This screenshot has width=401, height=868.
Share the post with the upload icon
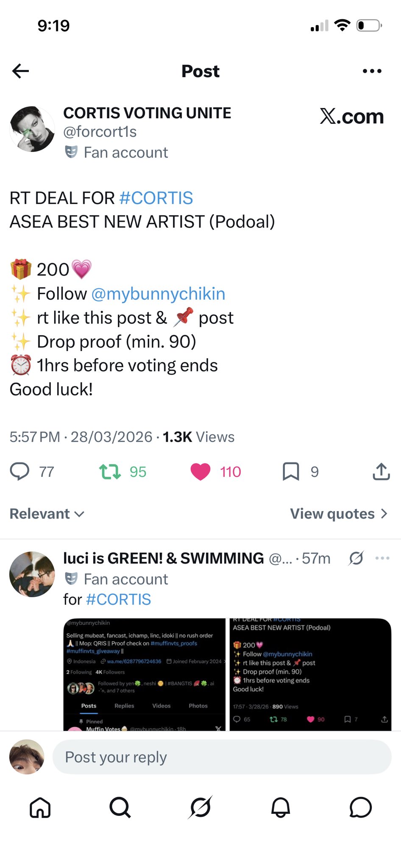381,471
